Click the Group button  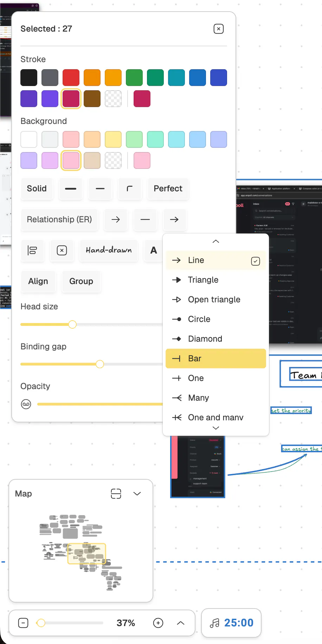(81, 281)
